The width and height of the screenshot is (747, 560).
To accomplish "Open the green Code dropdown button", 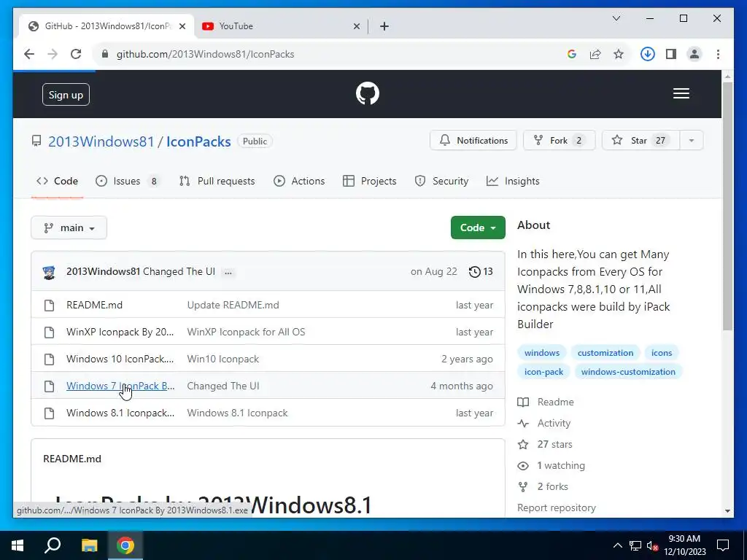I will (478, 227).
